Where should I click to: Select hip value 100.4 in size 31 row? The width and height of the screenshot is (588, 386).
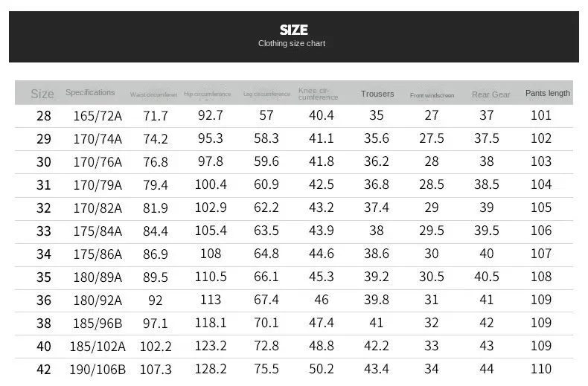click(x=211, y=184)
